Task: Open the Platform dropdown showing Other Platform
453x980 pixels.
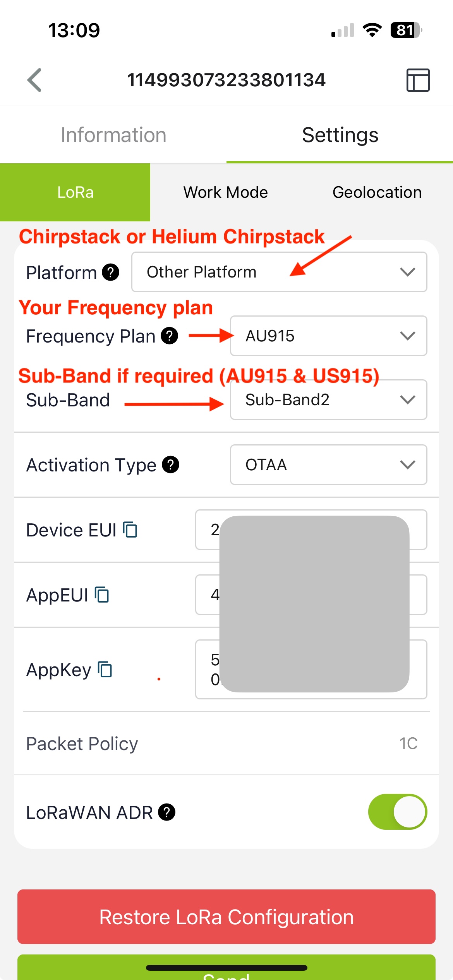Action: [279, 272]
